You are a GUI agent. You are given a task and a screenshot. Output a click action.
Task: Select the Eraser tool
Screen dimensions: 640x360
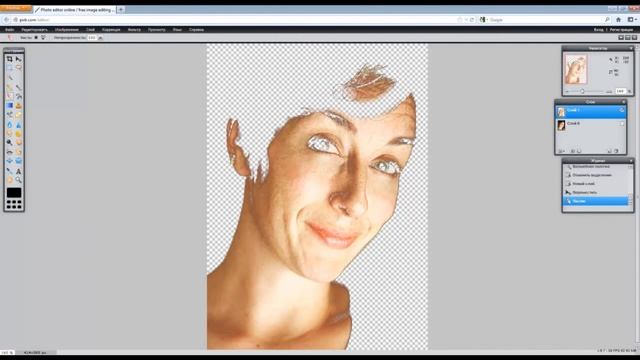tap(9, 96)
